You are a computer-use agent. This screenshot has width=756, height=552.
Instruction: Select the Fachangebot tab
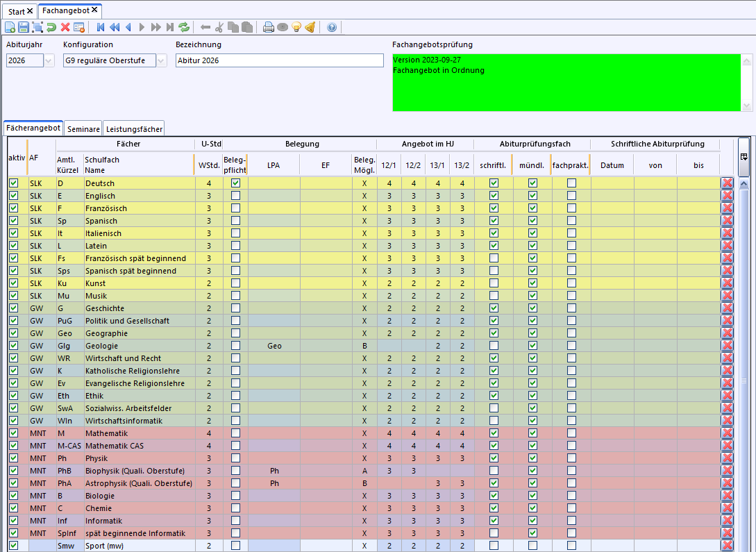65,10
